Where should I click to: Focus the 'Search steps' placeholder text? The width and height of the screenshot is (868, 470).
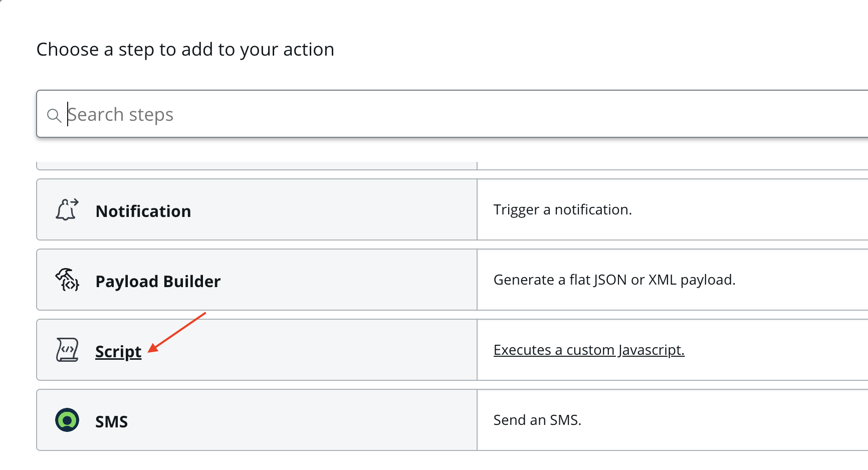[120, 115]
